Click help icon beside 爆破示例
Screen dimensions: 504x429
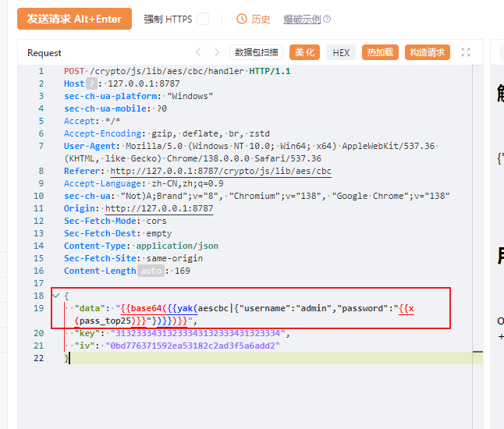pos(327,19)
